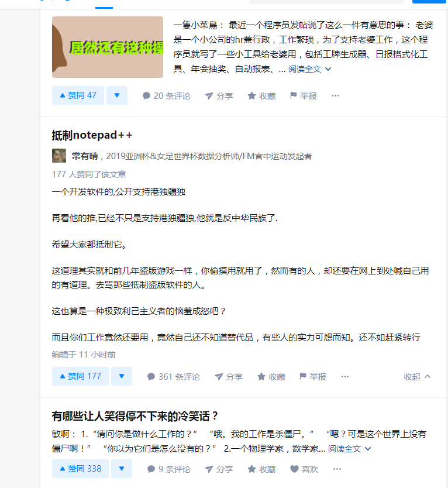Expand the cold jokes answer via 阅读全文
Screen dimensions: 448x488
point(349,448)
